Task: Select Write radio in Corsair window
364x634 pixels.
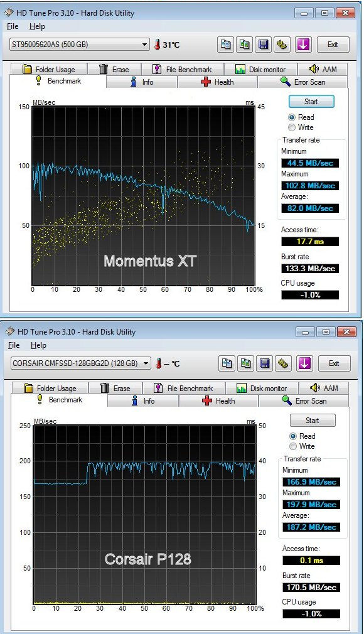Action: tap(293, 446)
